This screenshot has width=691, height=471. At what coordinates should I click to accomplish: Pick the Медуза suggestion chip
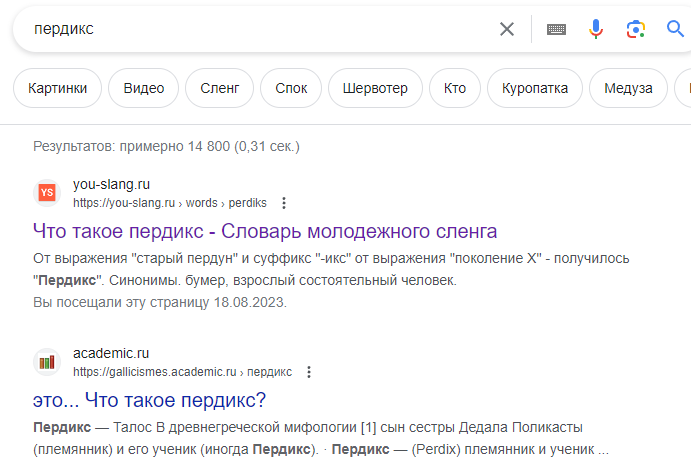click(628, 88)
